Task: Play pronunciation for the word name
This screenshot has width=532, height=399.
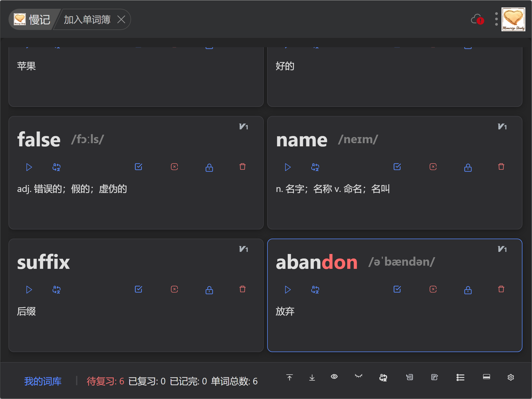Action: click(x=288, y=167)
